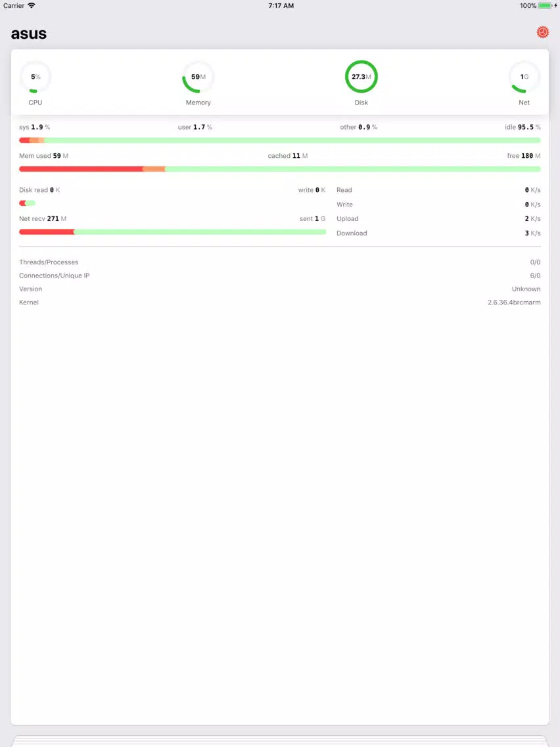Select the 'sys 1.9 %' value
560x747 pixels.
34,127
